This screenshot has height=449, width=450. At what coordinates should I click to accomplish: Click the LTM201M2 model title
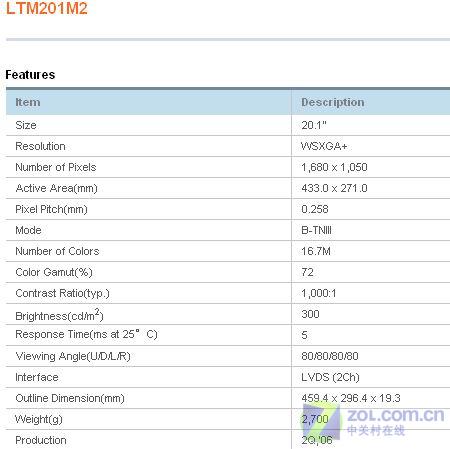click(x=47, y=8)
